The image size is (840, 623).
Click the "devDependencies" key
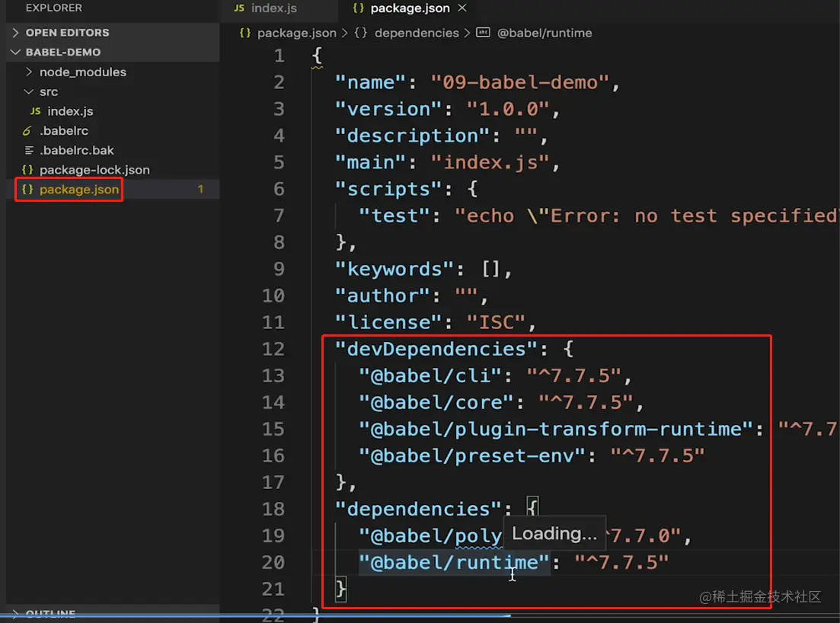click(x=436, y=350)
